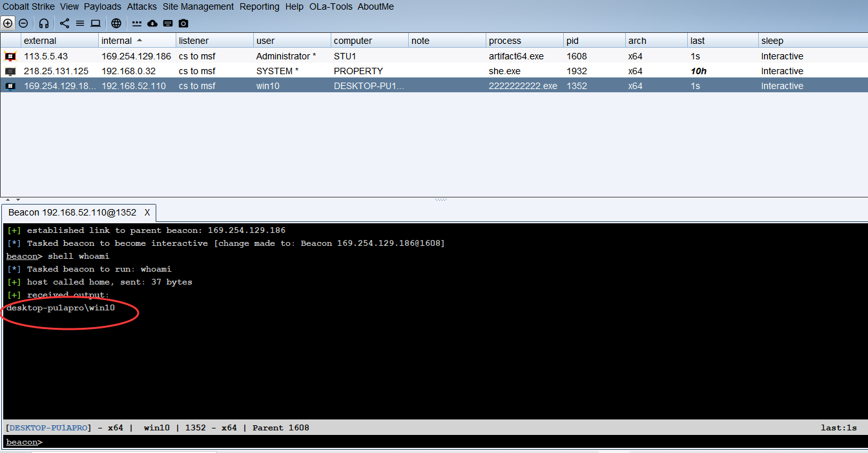Click internal IP 169.254.129.186 cell

coord(136,56)
